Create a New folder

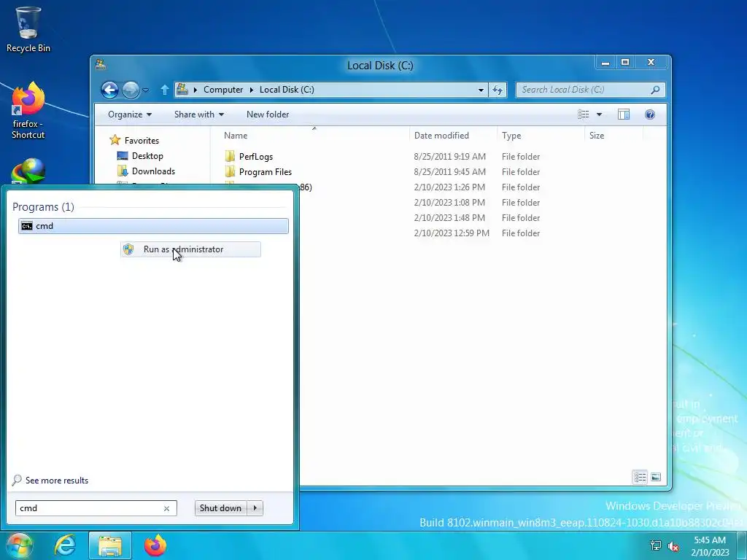coord(268,114)
